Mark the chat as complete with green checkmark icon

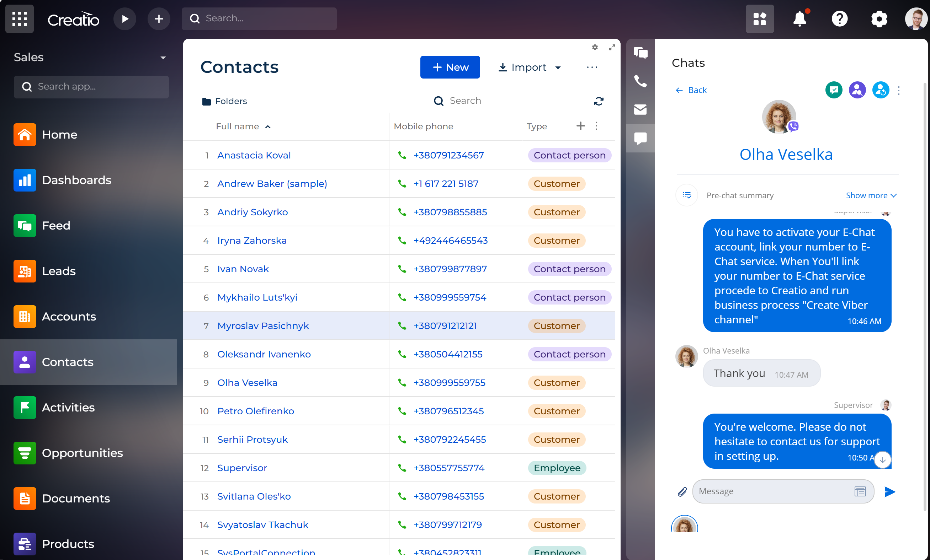834,90
